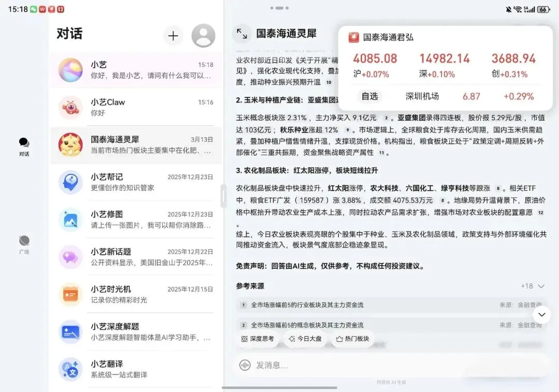This screenshot has width=559, height=392.
Task: Open the 对话 tab in left sidebar
Action: [x=24, y=147]
